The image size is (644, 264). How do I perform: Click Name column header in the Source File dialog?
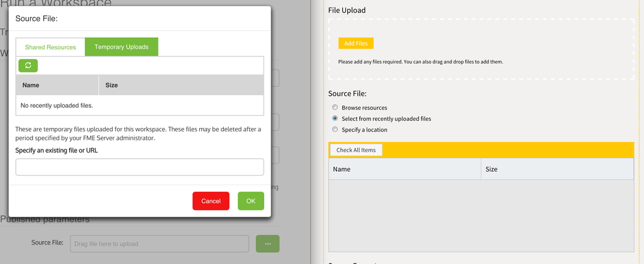[x=57, y=85]
